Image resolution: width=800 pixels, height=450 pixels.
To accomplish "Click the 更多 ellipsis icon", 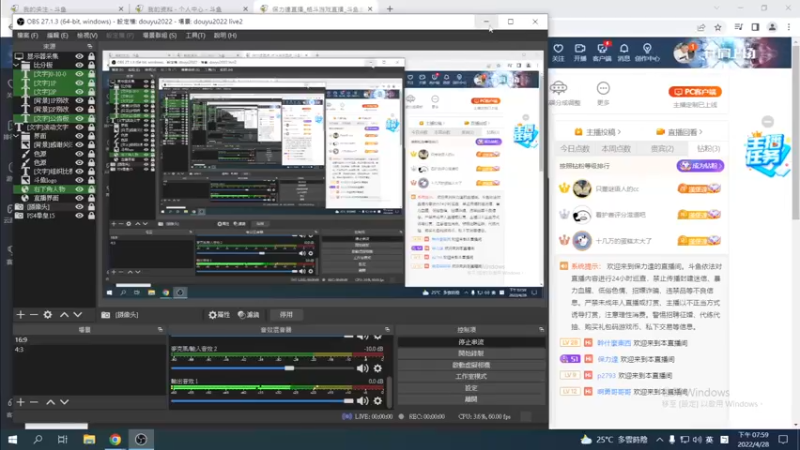I will (x=603, y=88).
